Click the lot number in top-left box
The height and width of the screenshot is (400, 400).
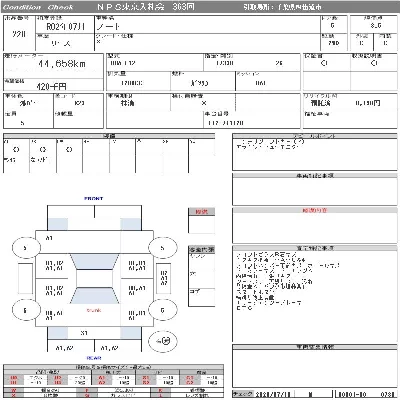click(x=19, y=34)
